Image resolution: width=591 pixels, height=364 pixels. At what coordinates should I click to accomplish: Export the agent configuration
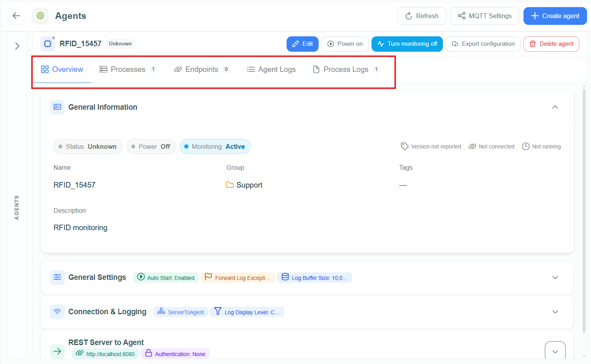[x=483, y=44]
